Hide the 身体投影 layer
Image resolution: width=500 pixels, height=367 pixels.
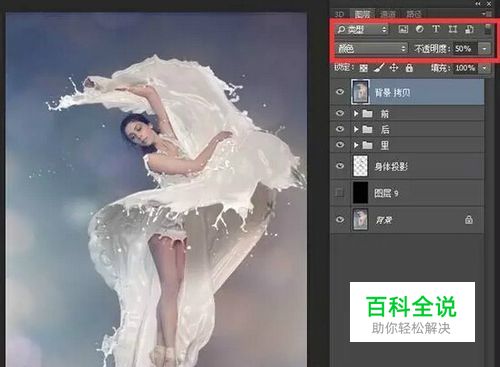point(340,166)
